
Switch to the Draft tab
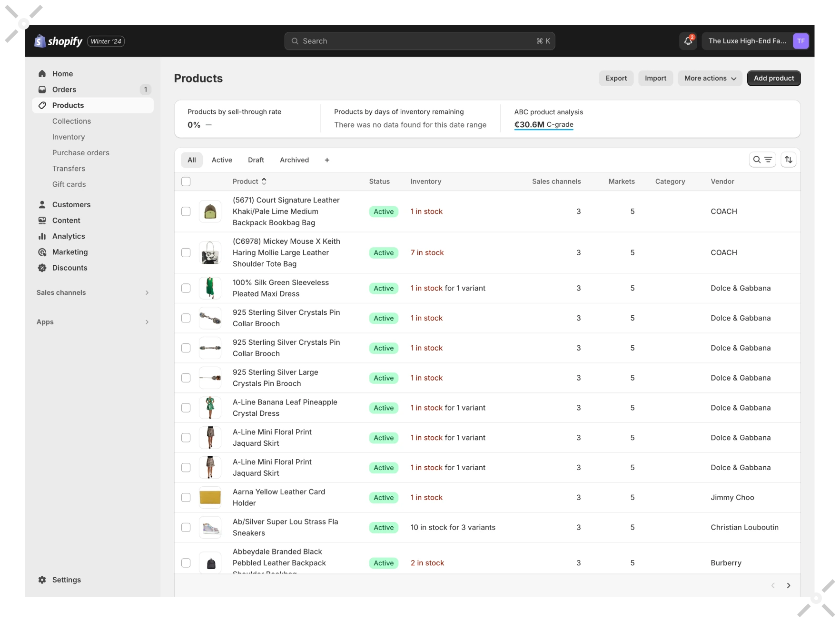[x=256, y=160]
